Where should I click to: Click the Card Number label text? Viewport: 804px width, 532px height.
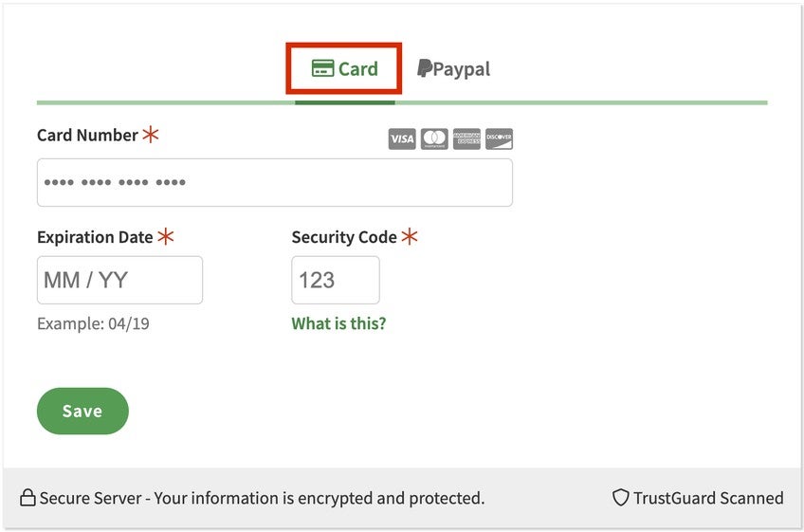87,136
